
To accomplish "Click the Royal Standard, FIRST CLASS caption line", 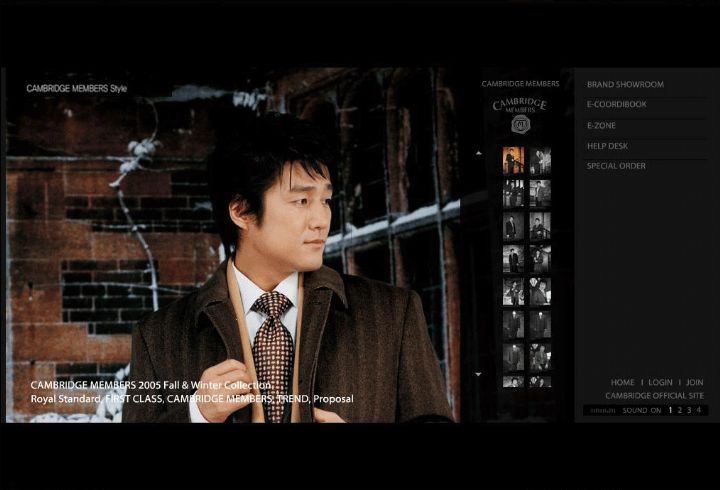I will coord(192,399).
